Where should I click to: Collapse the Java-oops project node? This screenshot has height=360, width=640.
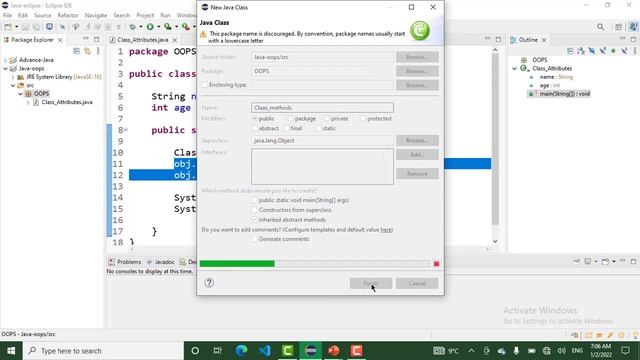pos(5,69)
